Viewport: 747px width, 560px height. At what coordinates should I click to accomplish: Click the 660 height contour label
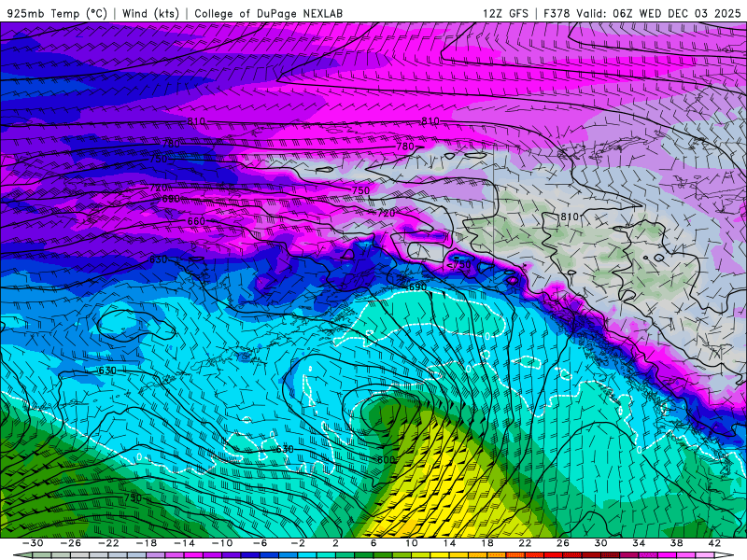(196, 221)
